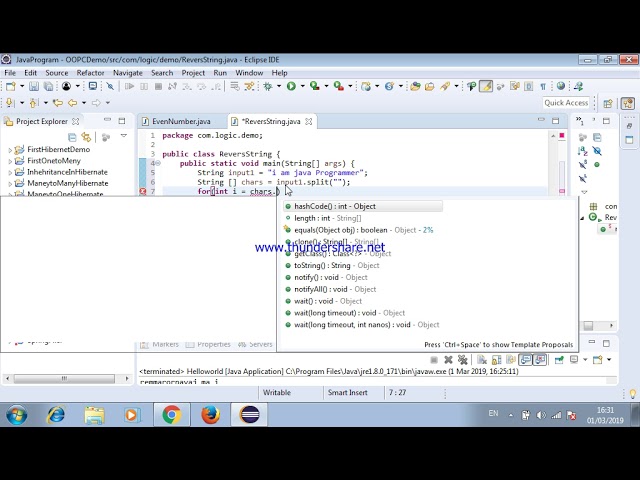
Task: Expand the FirstOnetoMeny project
Action: click(x=10, y=161)
